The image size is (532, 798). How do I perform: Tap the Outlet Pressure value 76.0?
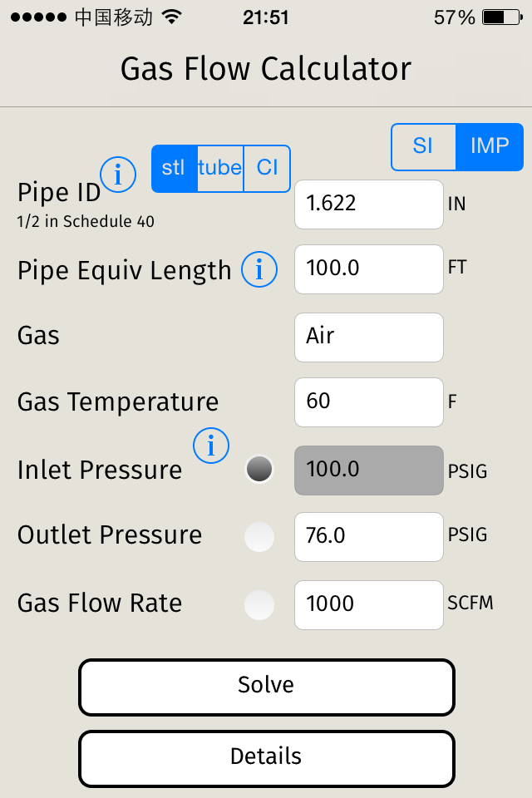tap(369, 536)
